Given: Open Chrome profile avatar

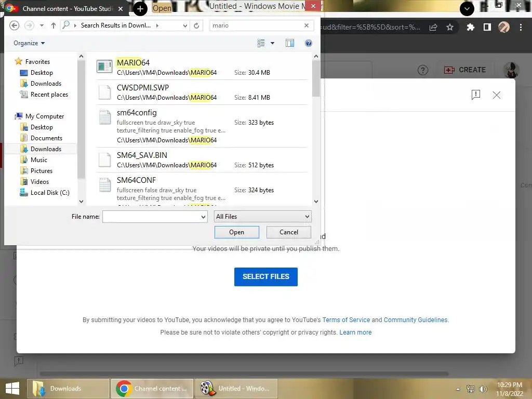Looking at the screenshot, I should (x=504, y=27).
